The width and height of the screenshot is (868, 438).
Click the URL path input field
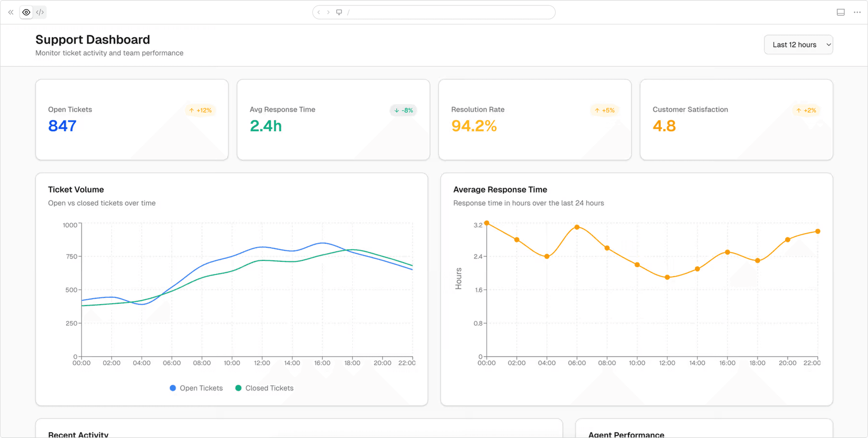pyautogui.click(x=448, y=12)
